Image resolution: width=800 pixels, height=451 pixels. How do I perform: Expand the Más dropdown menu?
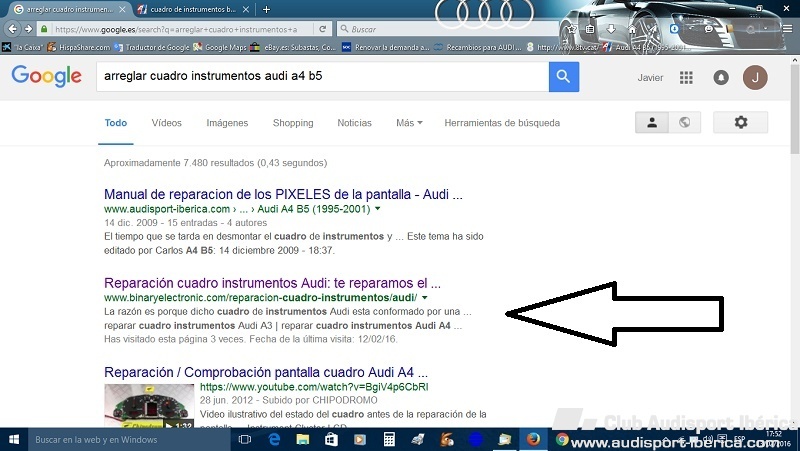pos(408,123)
